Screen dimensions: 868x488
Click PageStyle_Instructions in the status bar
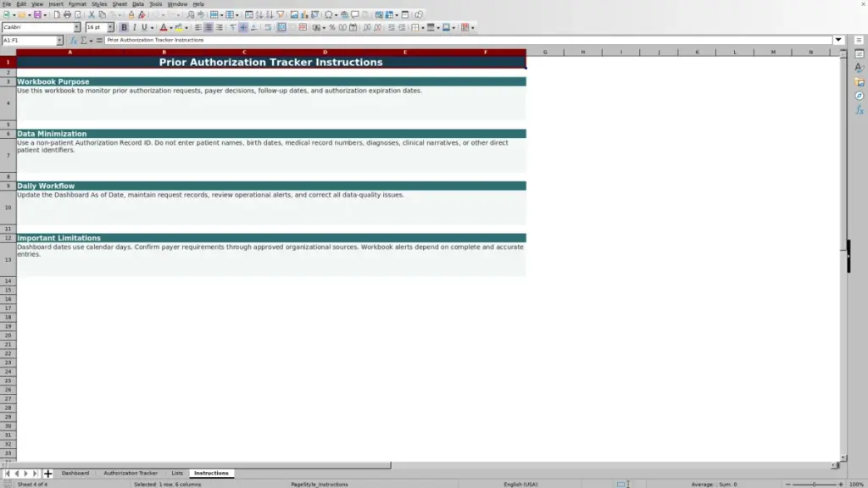(x=320, y=485)
